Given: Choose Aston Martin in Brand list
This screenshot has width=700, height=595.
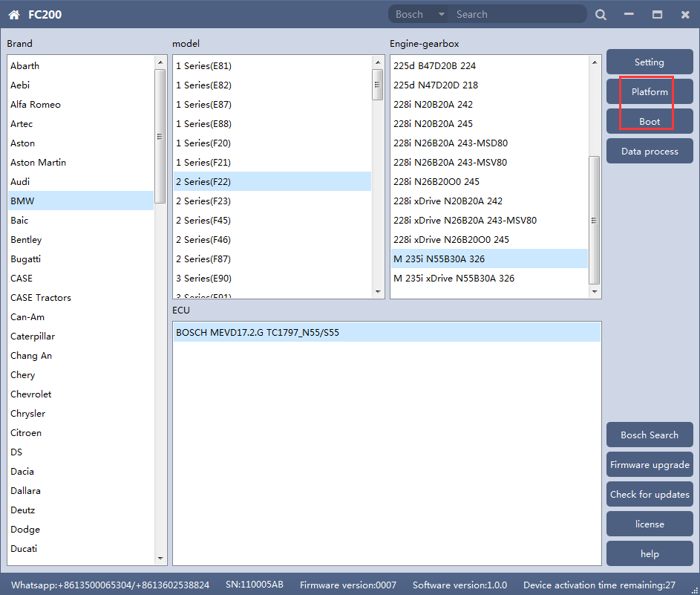Looking at the screenshot, I should point(81,163).
